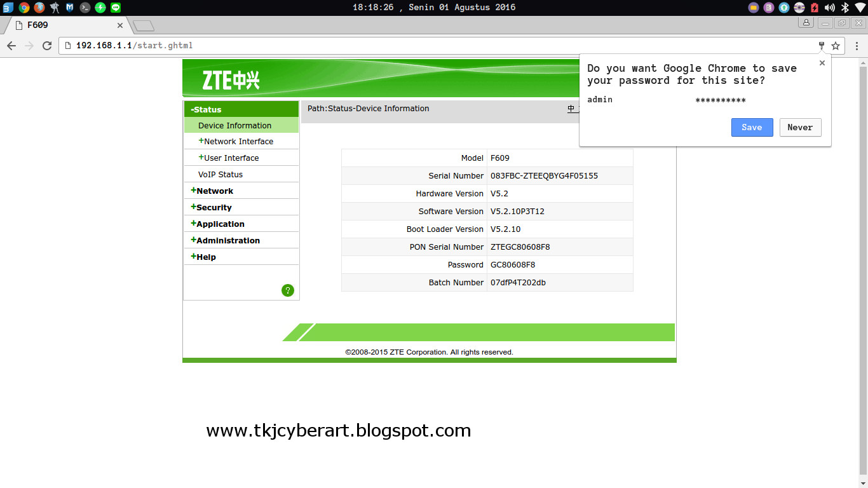Select serial number 083FBC-ZTEEQBYG4F05155
Screen dimensions: 868x488
[544, 176]
